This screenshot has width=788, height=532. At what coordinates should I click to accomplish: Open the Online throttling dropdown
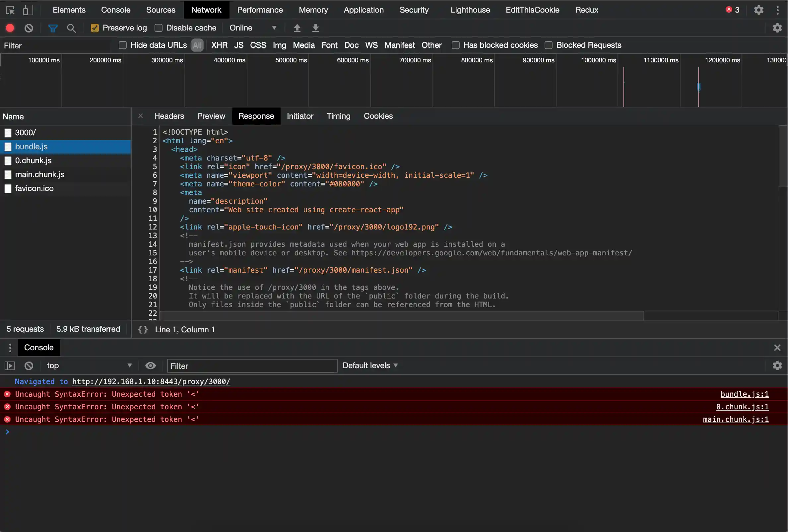click(253, 28)
